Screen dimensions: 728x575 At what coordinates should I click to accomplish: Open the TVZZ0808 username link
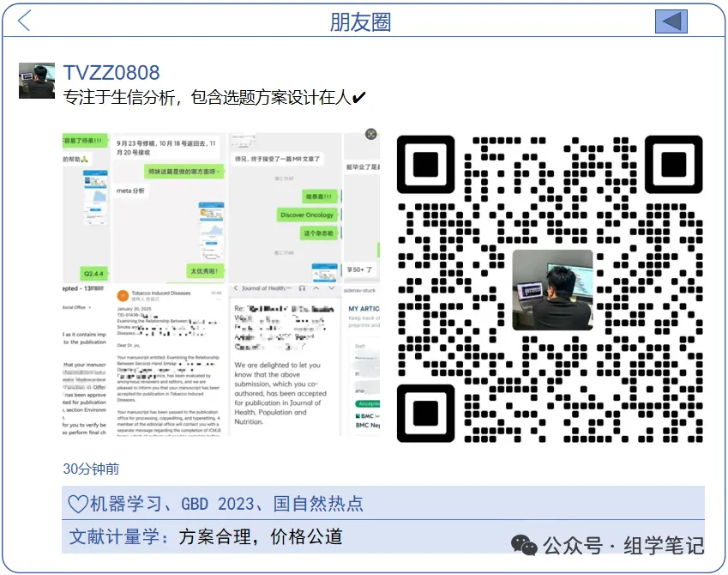click(111, 72)
